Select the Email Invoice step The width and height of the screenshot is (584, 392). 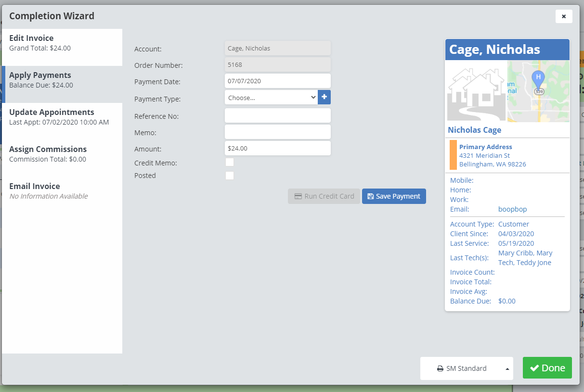tap(62, 191)
